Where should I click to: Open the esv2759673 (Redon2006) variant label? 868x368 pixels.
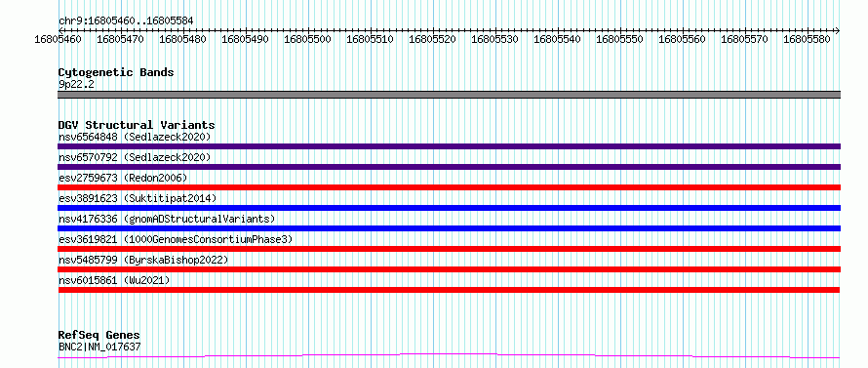(x=123, y=178)
